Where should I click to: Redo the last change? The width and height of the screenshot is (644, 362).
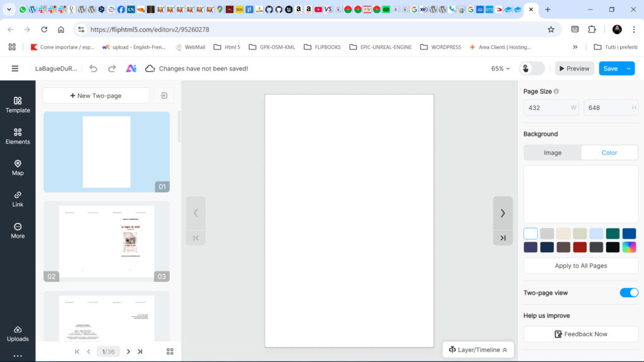112,69
